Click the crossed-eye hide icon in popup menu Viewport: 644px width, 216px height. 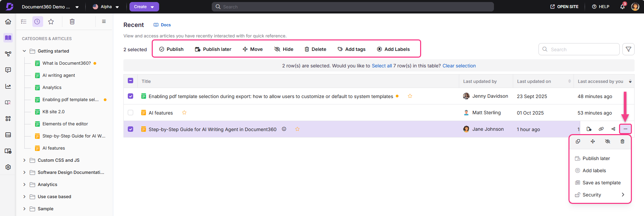pos(608,142)
